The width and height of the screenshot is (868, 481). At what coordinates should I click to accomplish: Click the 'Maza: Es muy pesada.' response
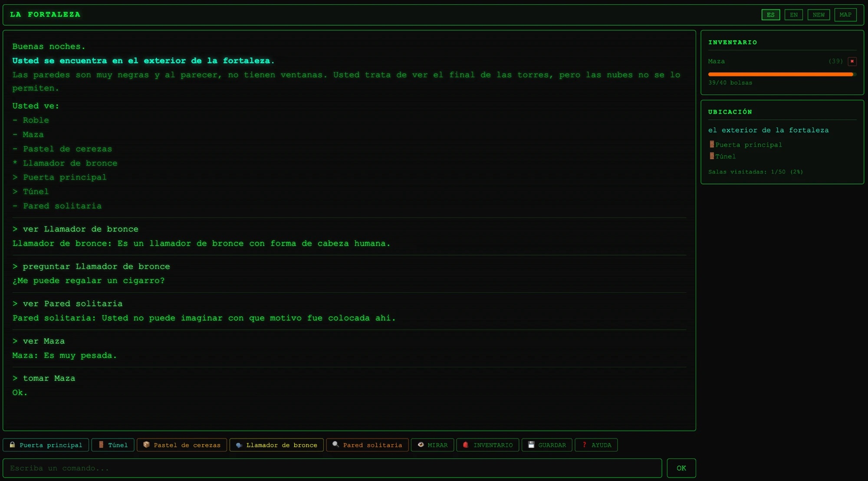pos(65,355)
